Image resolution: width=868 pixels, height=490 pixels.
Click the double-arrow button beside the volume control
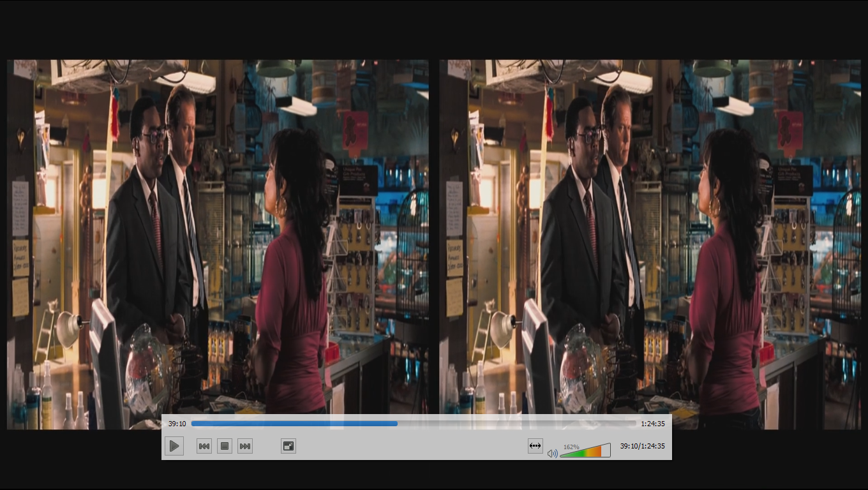point(535,446)
